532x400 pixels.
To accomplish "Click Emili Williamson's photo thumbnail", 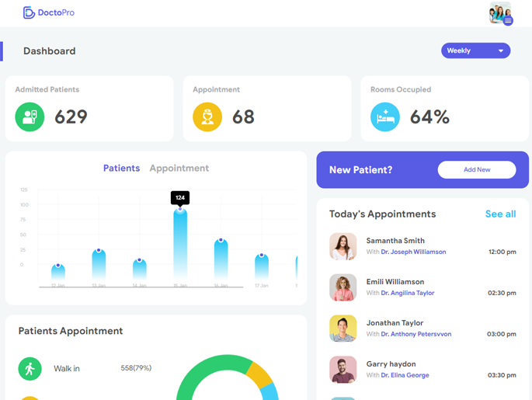I will coord(343,287).
